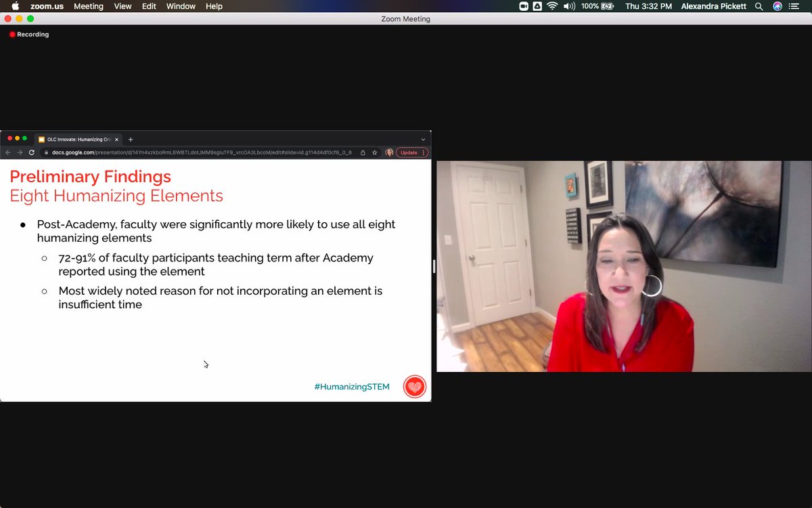Click the Eight Humanizing Elements subtitle
This screenshot has width=812, height=508.
(x=116, y=196)
